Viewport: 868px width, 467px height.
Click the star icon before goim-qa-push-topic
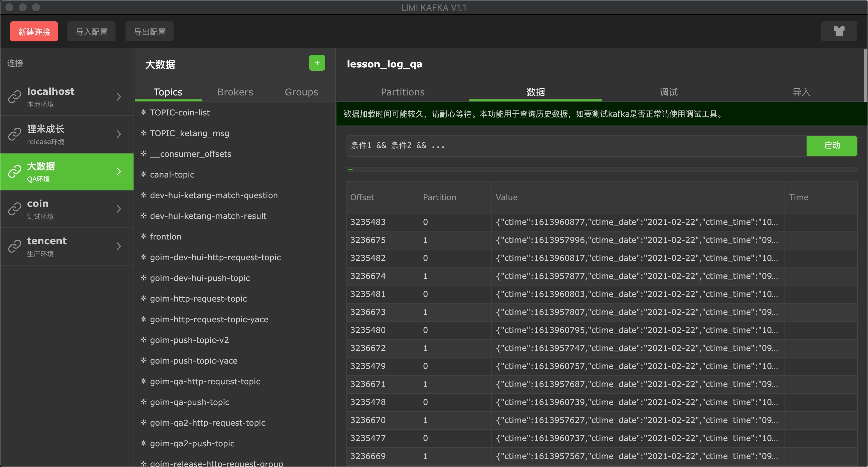144,402
